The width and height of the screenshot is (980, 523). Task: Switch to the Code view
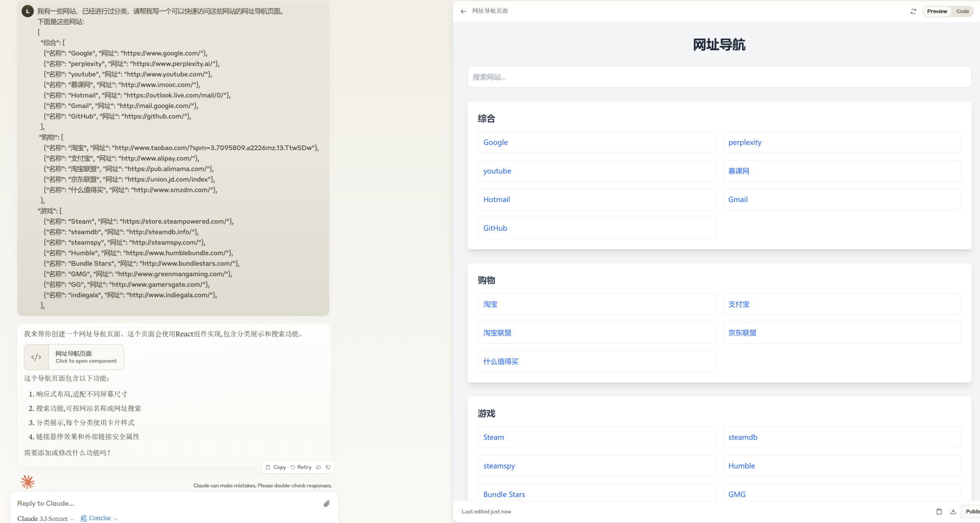[x=962, y=11]
